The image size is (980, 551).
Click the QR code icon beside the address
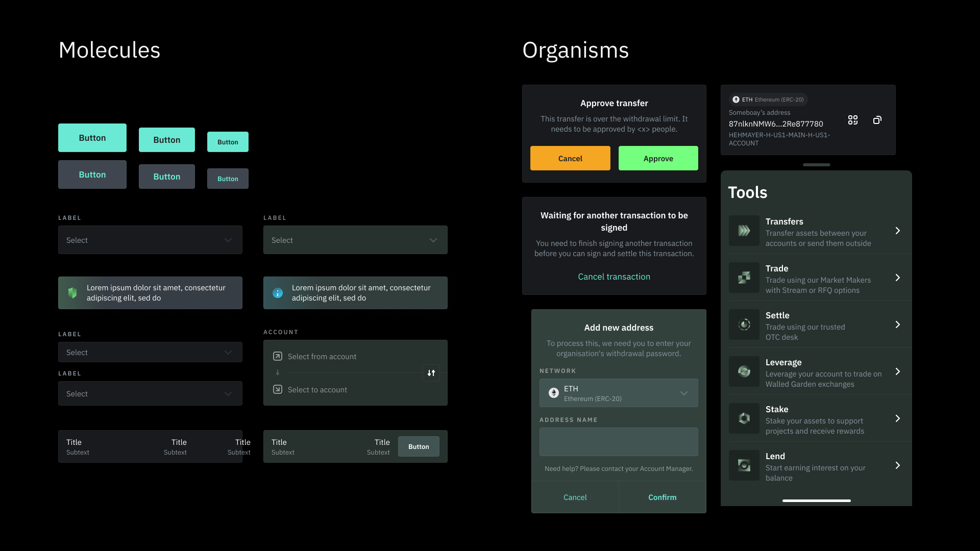(x=852, y=120)
